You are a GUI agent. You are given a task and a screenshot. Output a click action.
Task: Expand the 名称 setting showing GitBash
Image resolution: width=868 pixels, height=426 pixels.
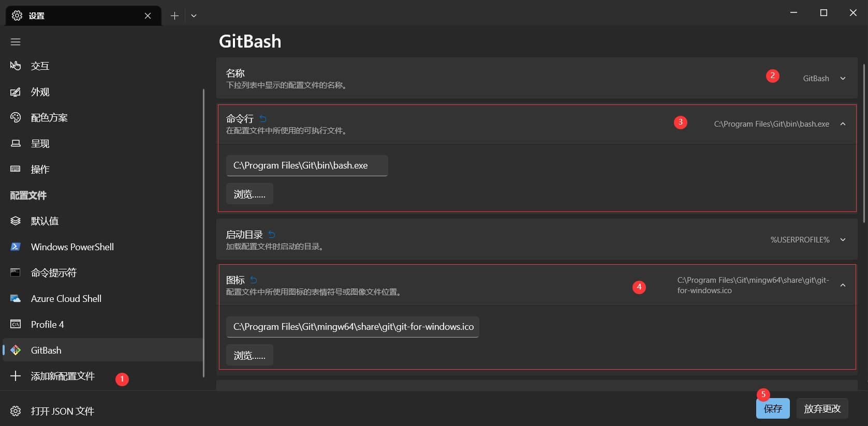(843, 79)
